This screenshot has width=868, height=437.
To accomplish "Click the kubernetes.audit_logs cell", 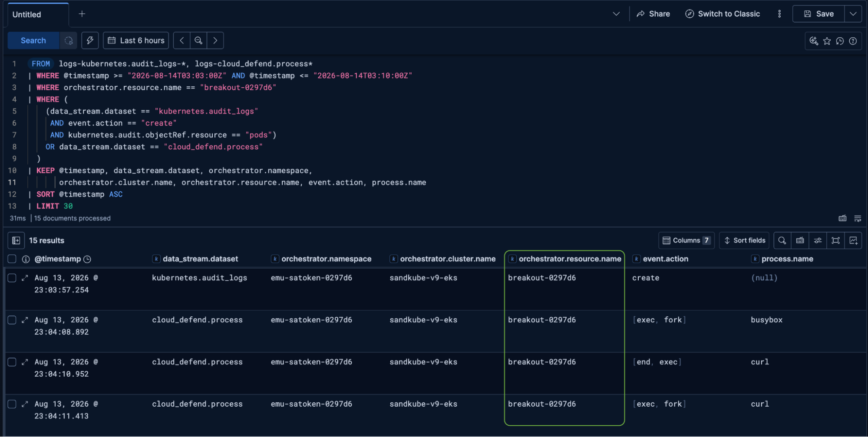I will pos(199,278).
